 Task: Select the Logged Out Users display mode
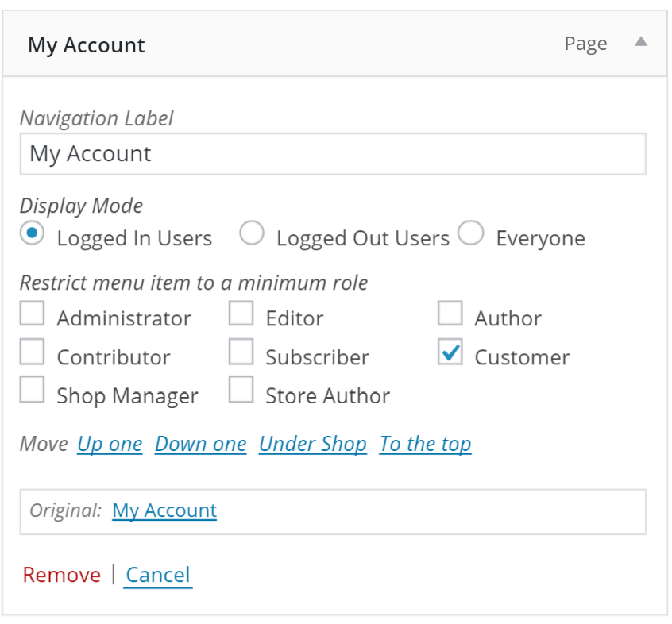click(x=252, y=235)
